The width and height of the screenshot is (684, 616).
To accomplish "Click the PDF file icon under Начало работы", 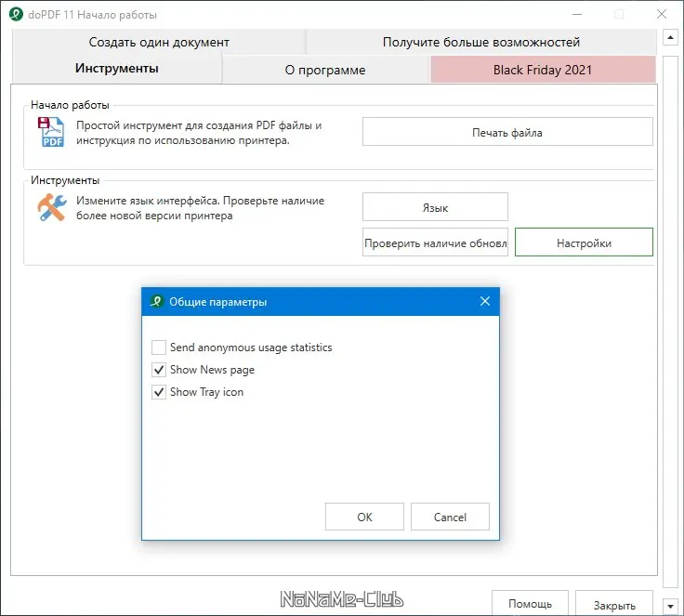I will (51, 132).
